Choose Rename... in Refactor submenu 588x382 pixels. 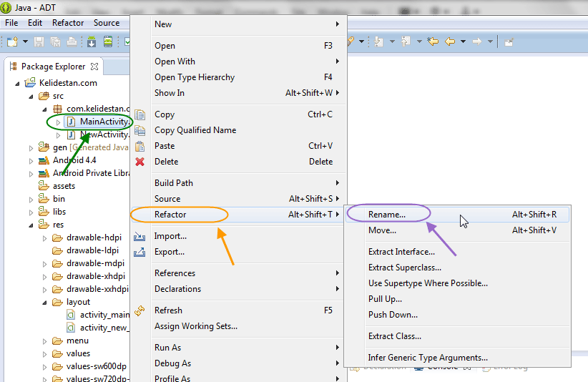(458, 215)
